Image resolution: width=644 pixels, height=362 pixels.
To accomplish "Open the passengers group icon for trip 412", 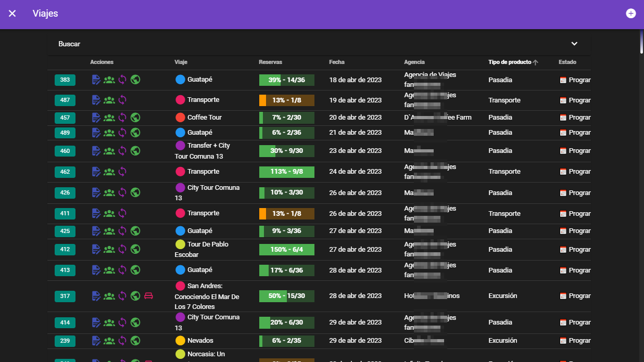I will click(109, 250).
